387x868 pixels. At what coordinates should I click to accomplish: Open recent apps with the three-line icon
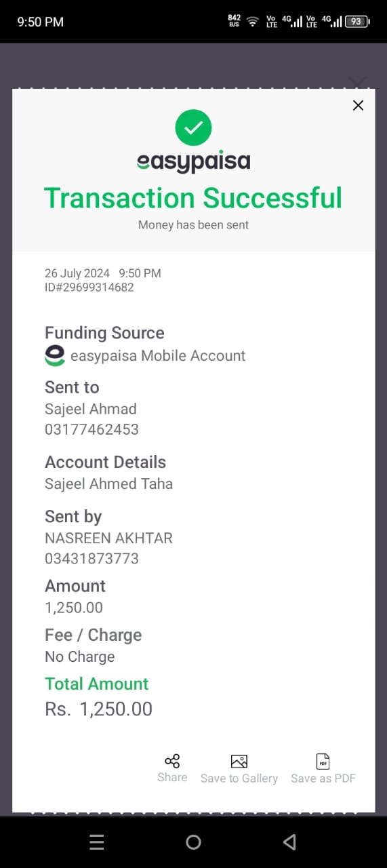[x=97, y=842]
